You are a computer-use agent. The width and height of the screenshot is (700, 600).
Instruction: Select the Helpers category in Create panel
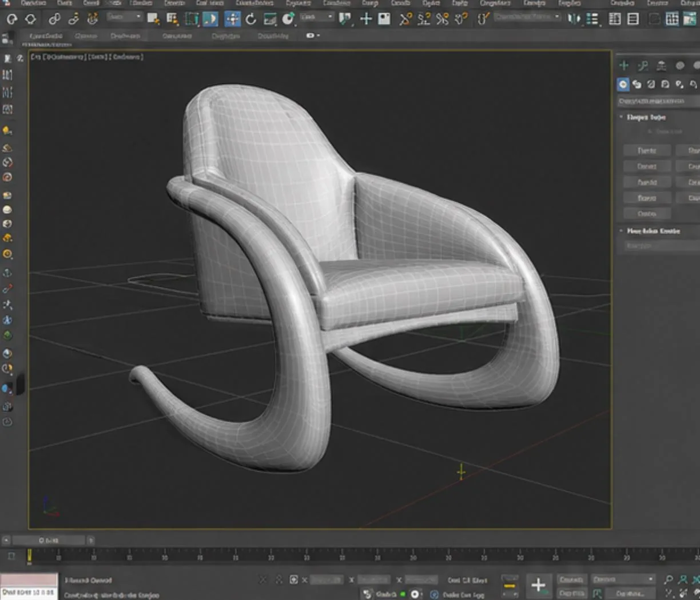[679, 85]
